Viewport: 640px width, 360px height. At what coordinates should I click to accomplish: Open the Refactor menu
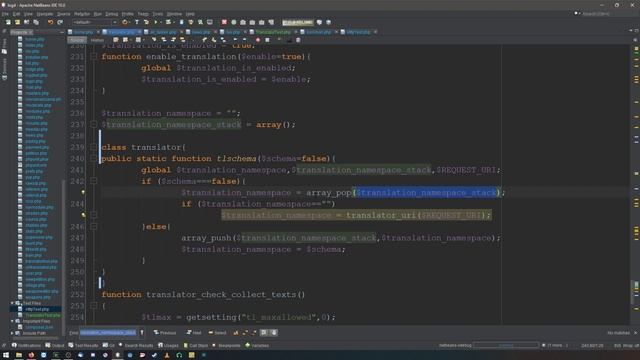82,14
